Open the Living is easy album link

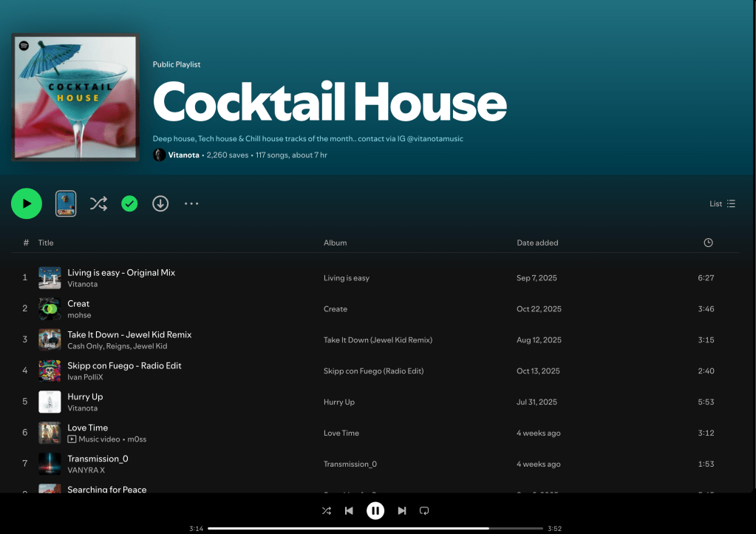tap(346, 278)
